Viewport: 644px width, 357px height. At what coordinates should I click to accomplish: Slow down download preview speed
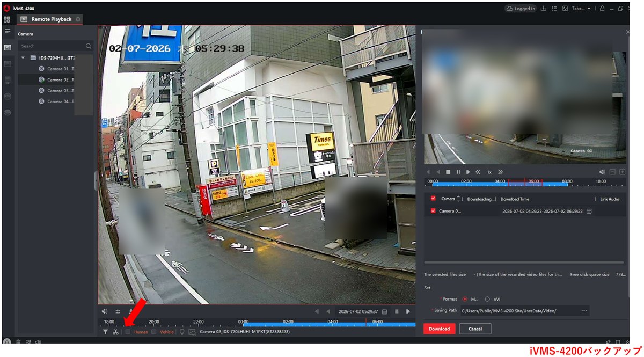tap(478, 172)
